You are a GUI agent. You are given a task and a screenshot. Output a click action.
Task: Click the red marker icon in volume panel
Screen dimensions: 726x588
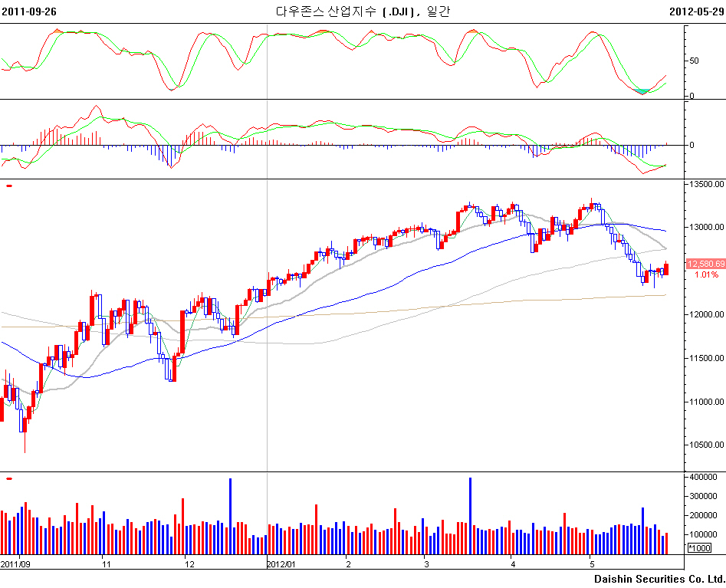(x=9, y=478)
